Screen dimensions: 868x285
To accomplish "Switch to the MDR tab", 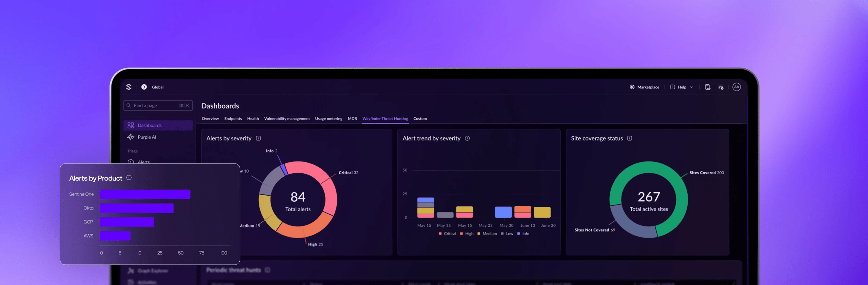I will click(352, 118).
